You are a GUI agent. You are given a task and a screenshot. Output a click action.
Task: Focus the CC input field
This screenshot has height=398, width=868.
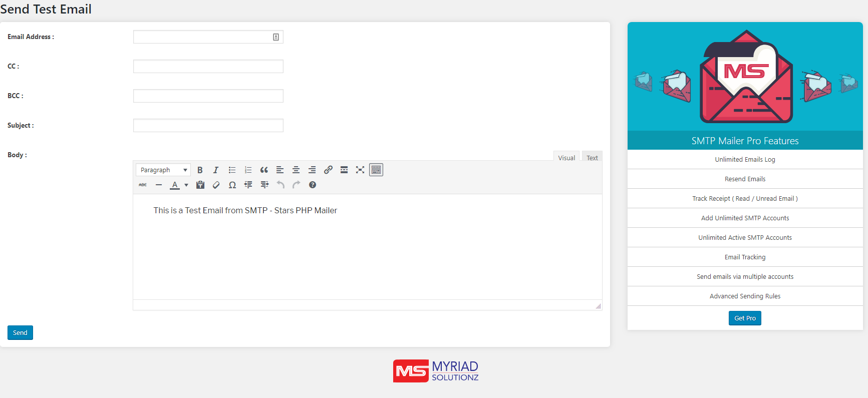click(x=208, y=67)
